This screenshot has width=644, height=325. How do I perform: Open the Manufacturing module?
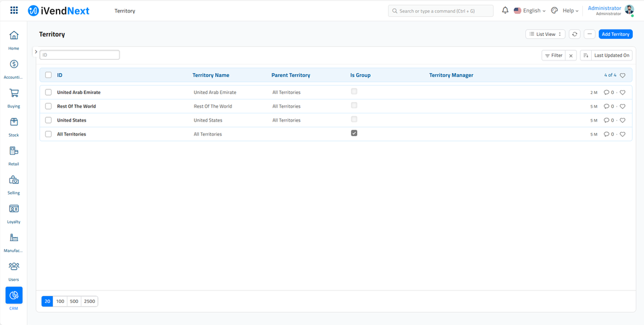14,242
